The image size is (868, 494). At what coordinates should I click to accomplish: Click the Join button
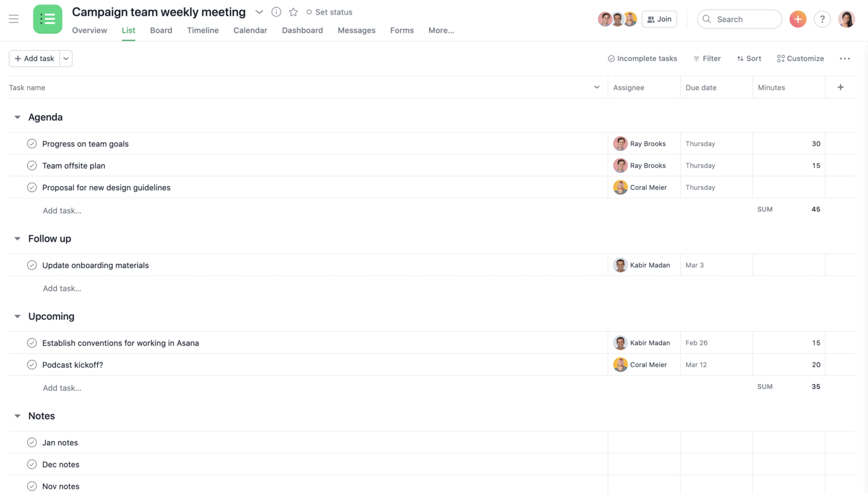(659, 19)
